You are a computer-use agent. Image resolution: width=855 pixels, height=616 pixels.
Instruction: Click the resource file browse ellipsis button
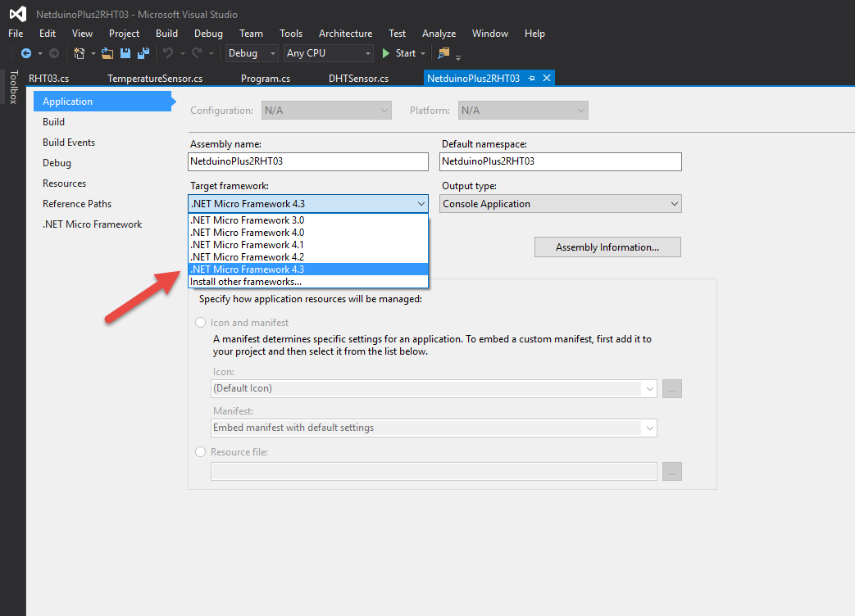[x=672, y=472]
